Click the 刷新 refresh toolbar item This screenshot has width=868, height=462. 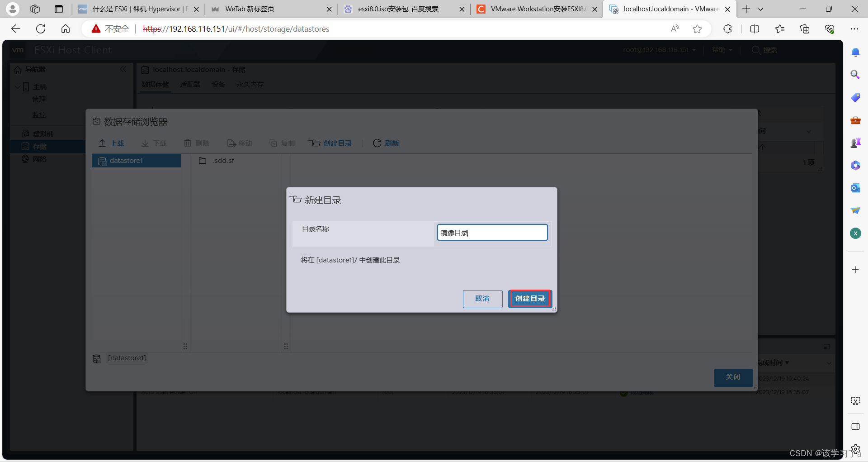click(x=386, y=143)
